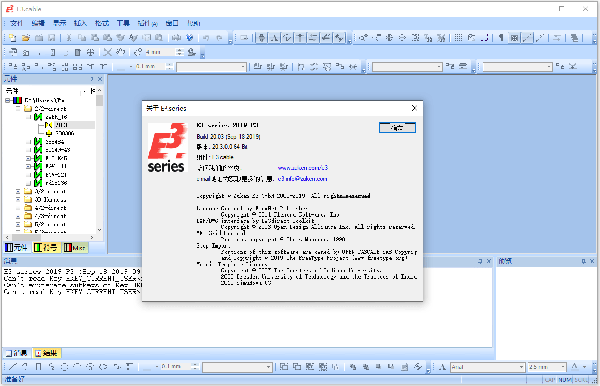Toggle the pin icon on component panel header
The image size is (600, 386).
click(x=91, y=79)
